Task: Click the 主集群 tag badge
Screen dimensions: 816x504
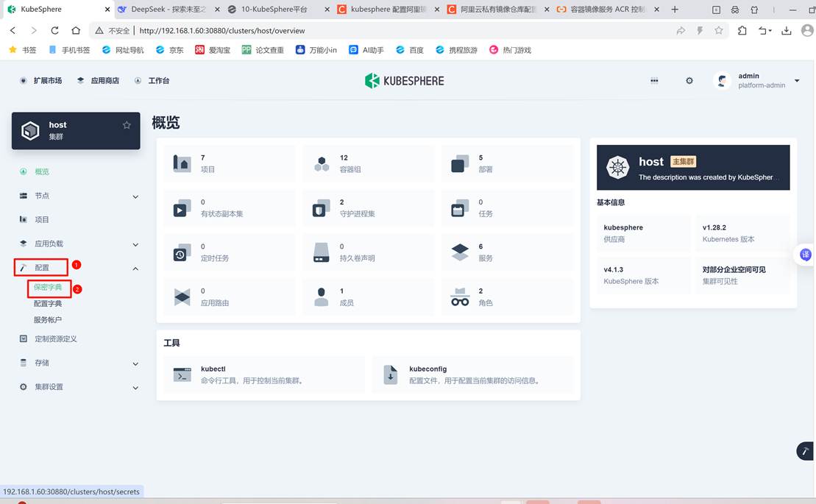Action: point(683,162)
